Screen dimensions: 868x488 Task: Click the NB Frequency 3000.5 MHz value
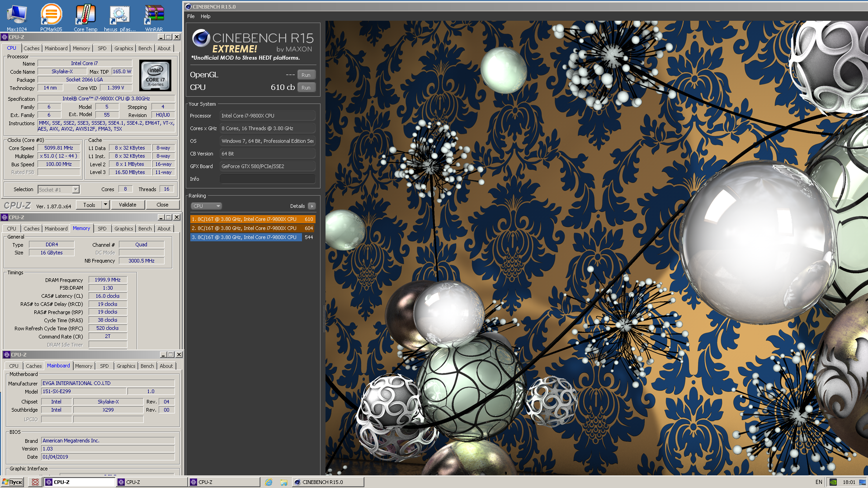click(142, 261)
